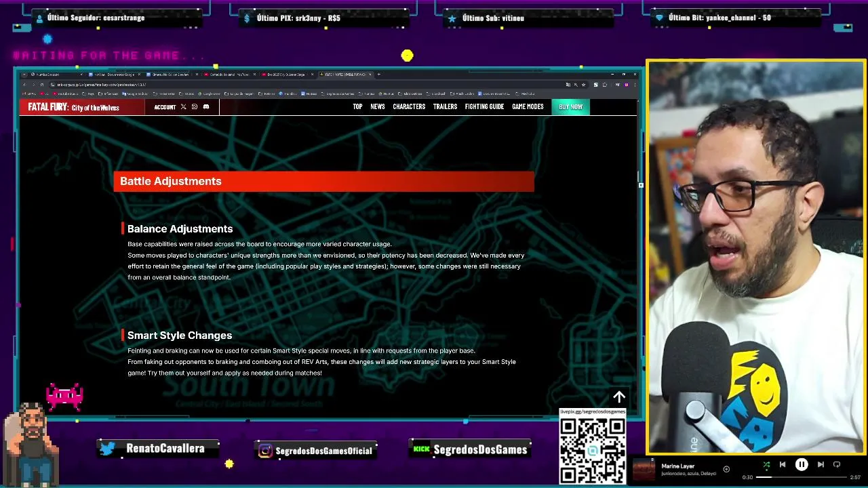868x488 pixels.
Task: Switch to the YouTube browser tab
Action: [231, 75]
